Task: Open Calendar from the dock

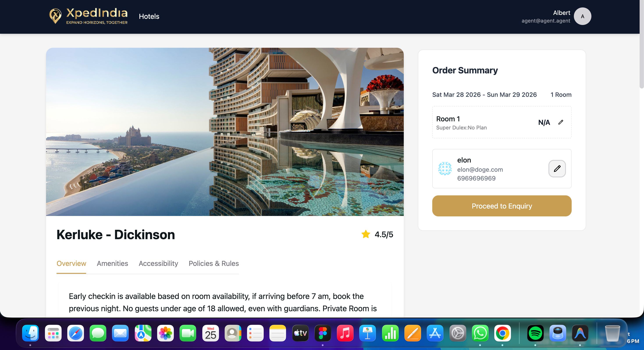Action: pyautogui.click(x=210, y=333)
